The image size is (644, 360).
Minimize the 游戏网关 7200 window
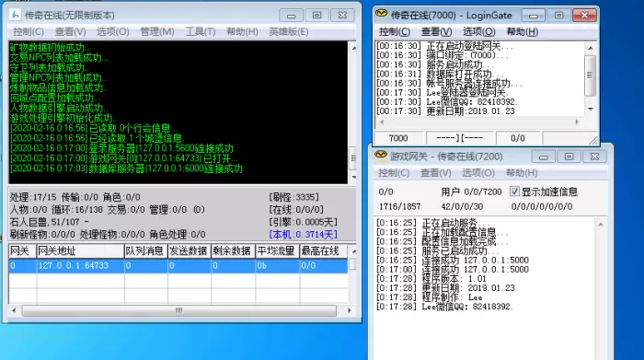coord(544,157)
